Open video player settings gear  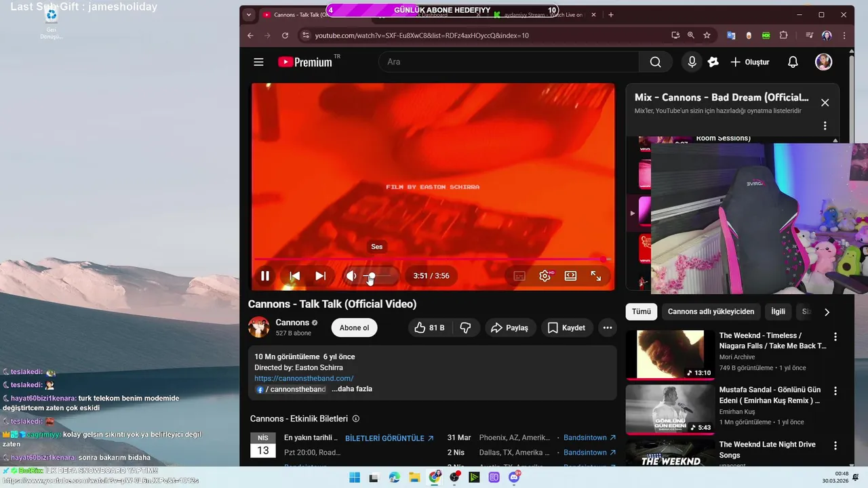click(545, 276)
